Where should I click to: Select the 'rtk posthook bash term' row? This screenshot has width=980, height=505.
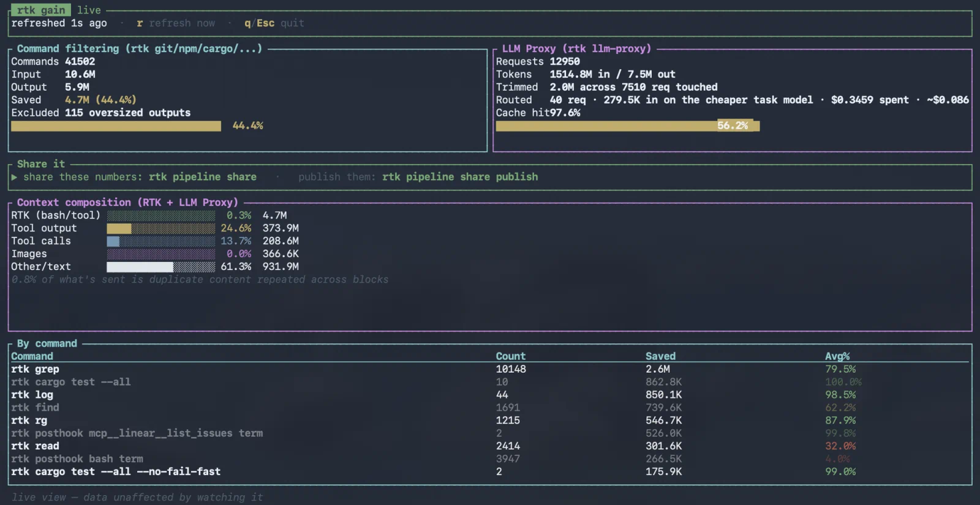[x=490, y=459]
